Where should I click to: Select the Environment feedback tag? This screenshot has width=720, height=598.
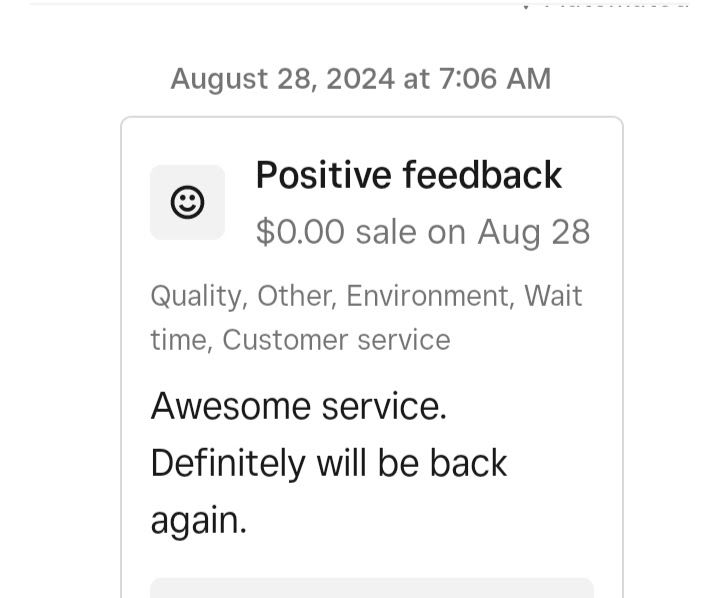point(428,296)
